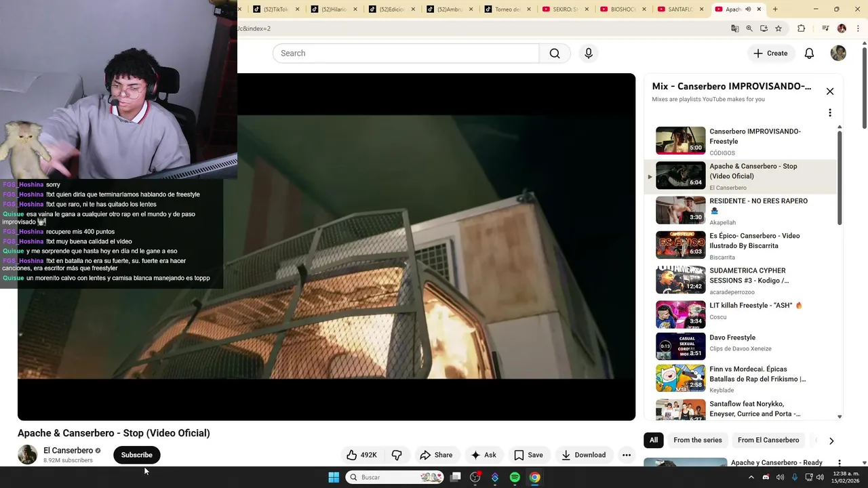
Task: Close the Mix playlist panel
Action: pos(830,91)
